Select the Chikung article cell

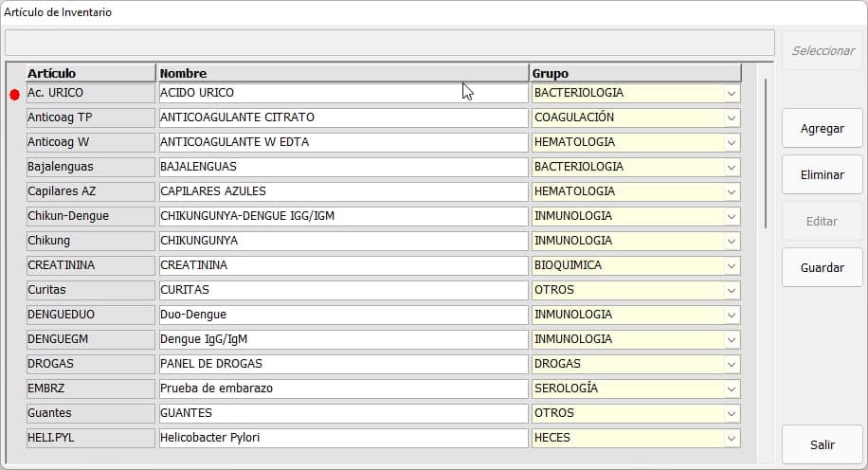[91, 241]
